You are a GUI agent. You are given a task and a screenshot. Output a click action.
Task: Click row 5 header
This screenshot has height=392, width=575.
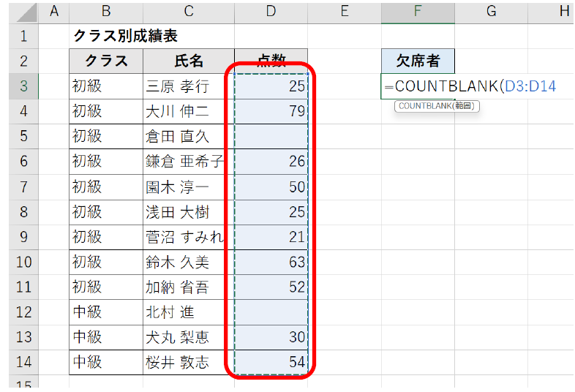click(23, 136)
